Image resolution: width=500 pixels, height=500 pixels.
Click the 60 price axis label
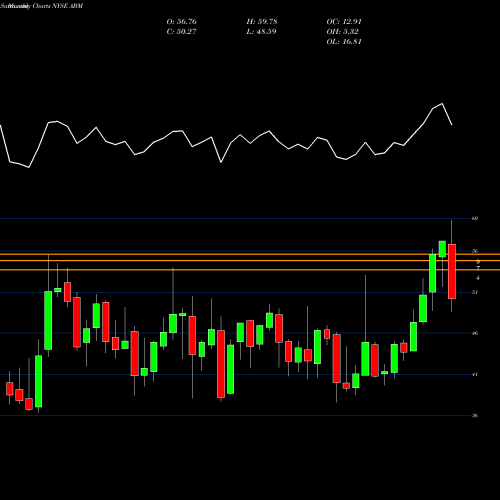475,218
